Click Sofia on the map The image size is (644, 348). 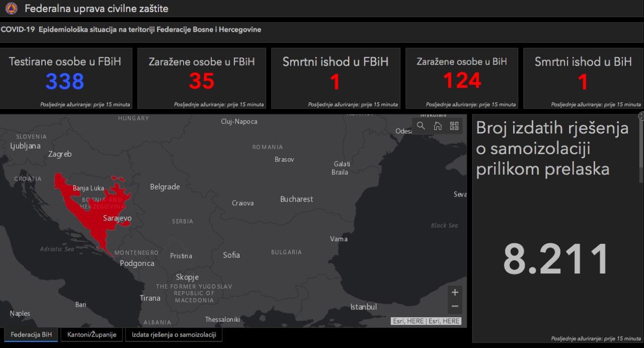231,255
